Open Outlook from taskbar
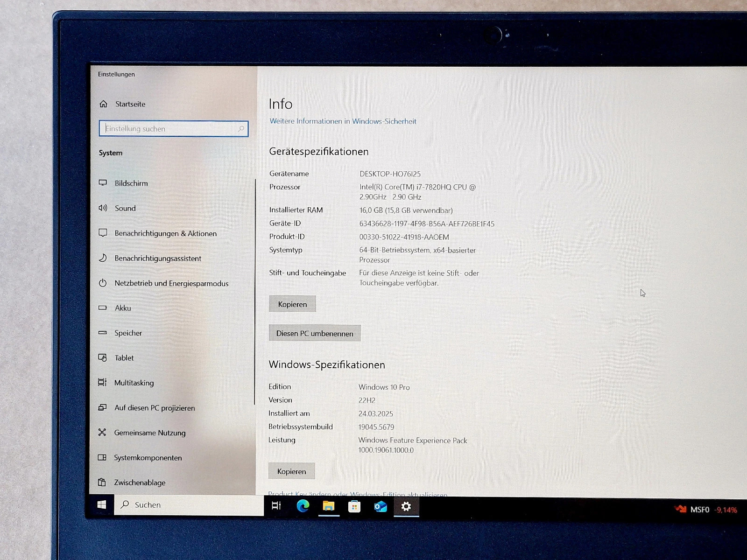This screenshot has width=747, height=560. click(381, 506)
